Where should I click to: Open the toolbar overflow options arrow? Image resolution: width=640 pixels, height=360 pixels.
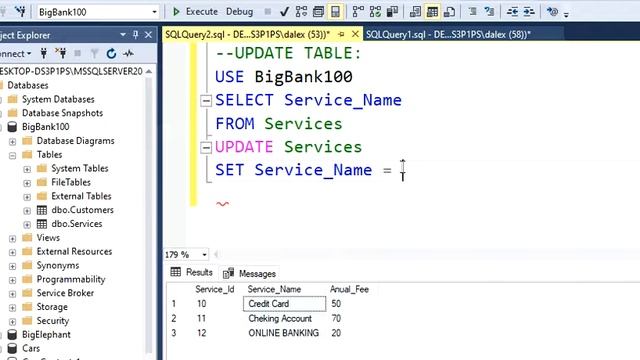tap(566, 15)
